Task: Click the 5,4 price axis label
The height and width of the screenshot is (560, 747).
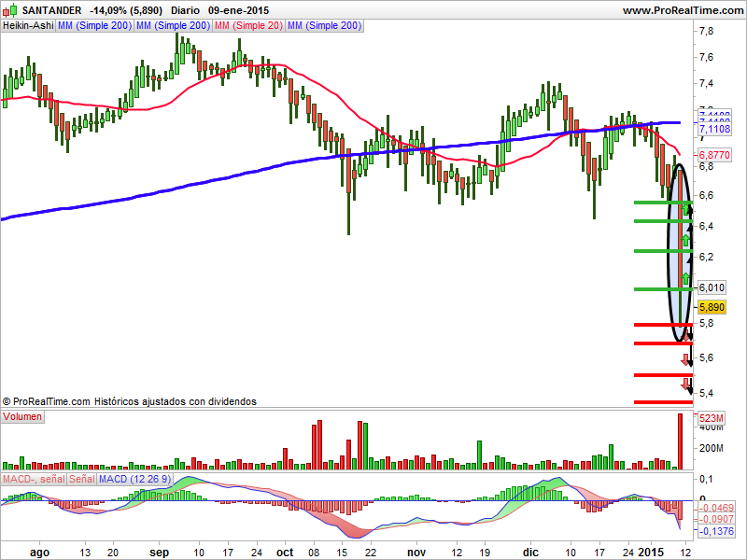Action: [x=707, y=393]
